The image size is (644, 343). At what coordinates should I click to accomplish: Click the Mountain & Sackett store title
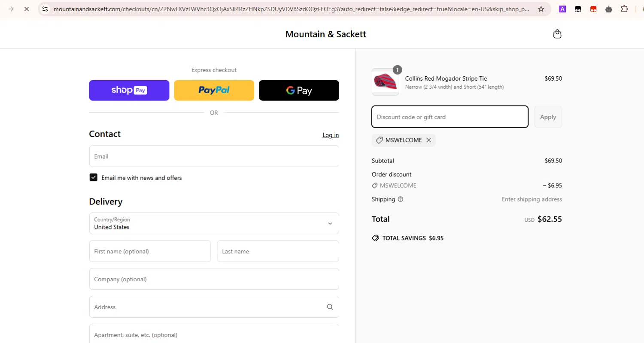click(325, 34)
